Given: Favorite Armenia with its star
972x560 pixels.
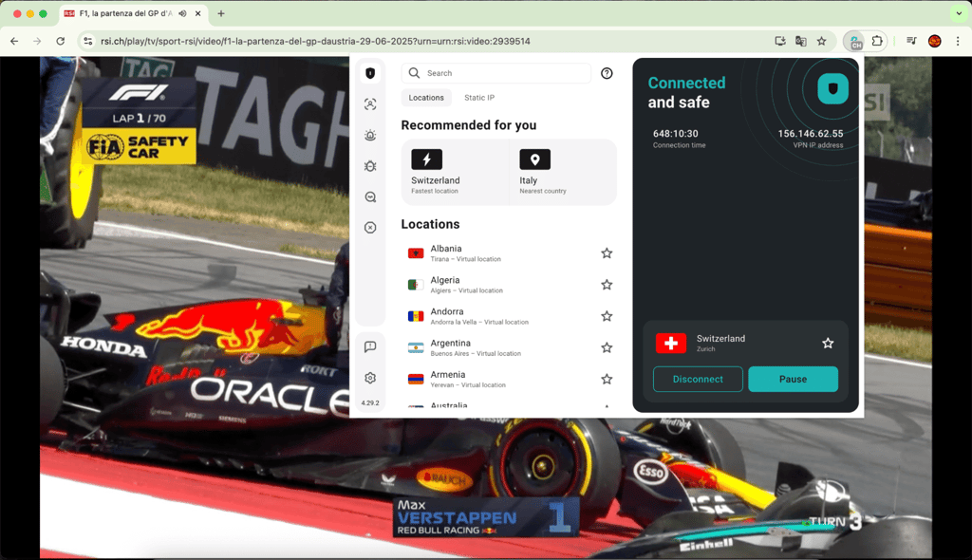Looking at the screenshot, I should tap(607, 379).
